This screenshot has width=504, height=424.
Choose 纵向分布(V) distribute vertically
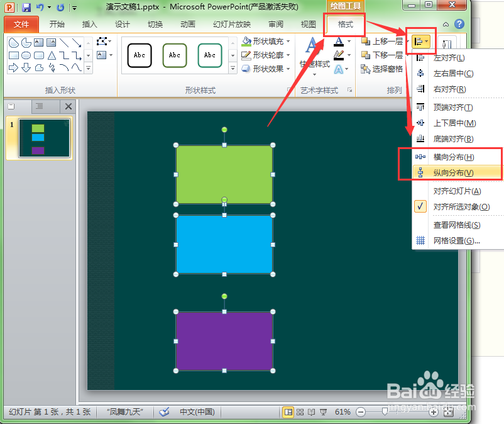coord(457,173)
